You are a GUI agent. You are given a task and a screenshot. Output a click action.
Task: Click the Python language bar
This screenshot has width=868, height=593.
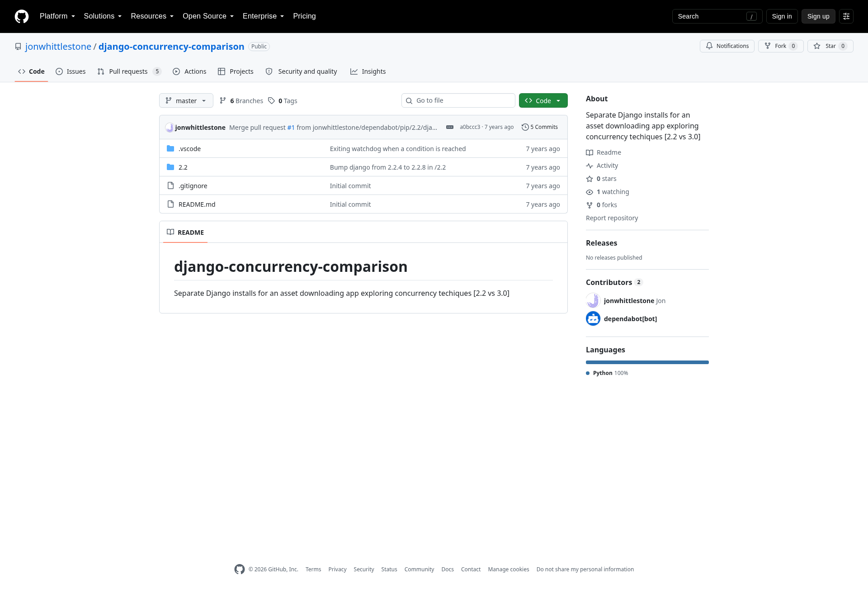[647, 362]
